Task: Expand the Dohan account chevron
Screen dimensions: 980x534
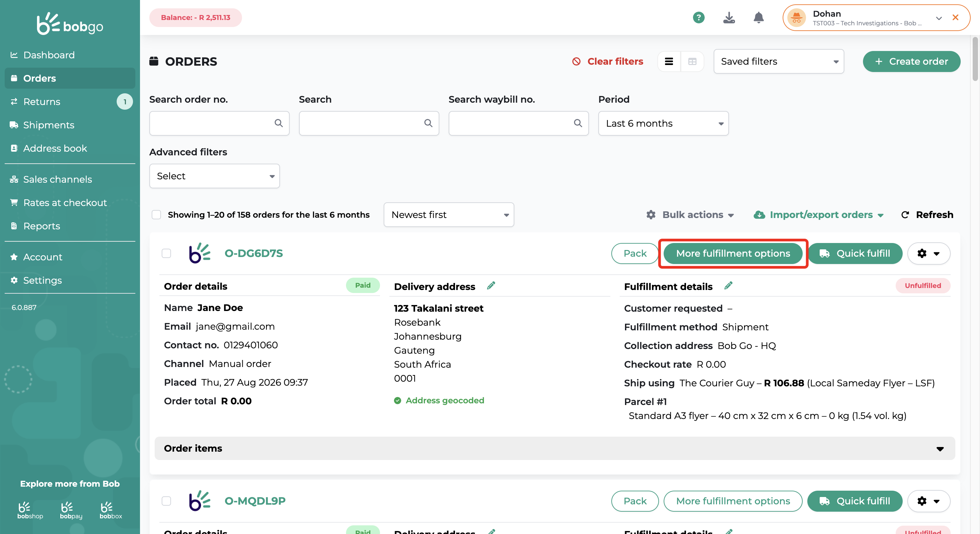Action: tap(939, 18)
